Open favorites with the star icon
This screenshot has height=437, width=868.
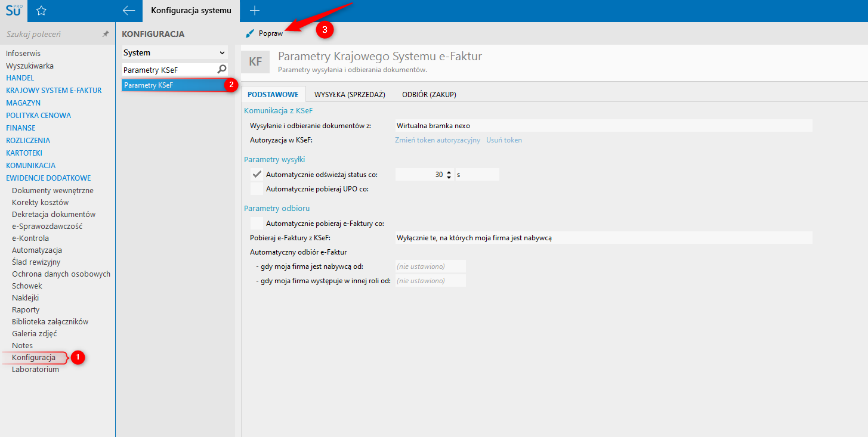click(41, 11)
